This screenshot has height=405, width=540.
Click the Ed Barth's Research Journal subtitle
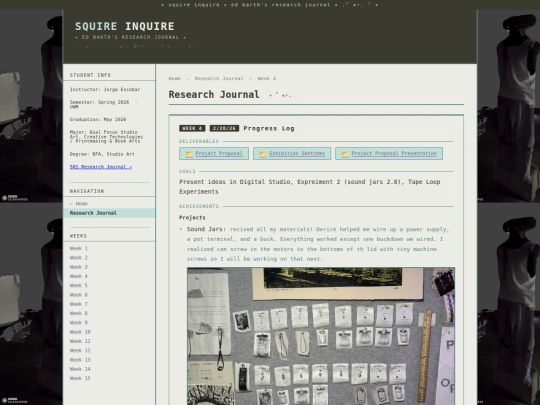pyautogui.click(x=131, y=37)
